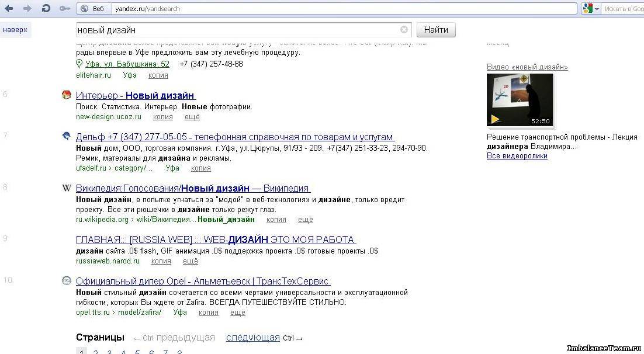Open cached 'копия' of elitehair.ru result

pyautogui.click(x=158, y=75)
